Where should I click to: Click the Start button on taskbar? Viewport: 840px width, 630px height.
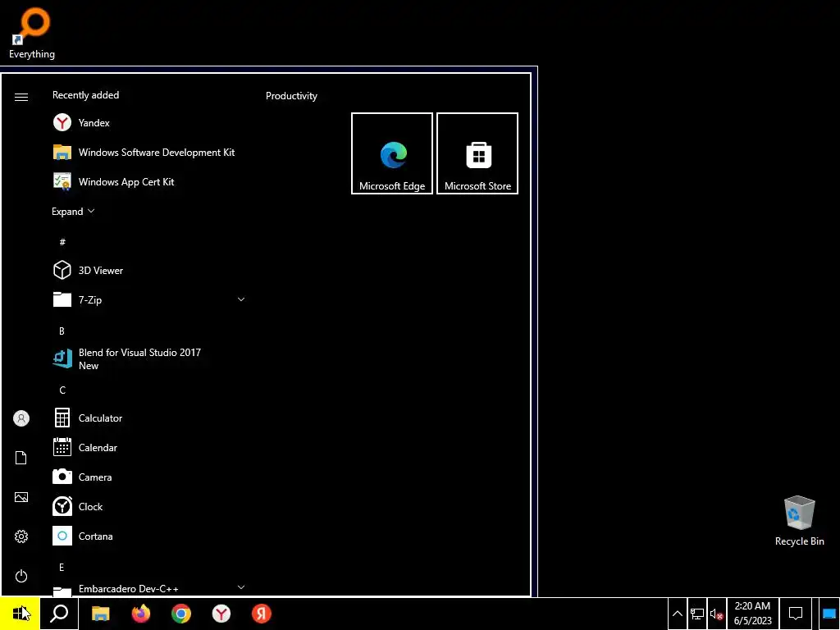tap(20, 614)
